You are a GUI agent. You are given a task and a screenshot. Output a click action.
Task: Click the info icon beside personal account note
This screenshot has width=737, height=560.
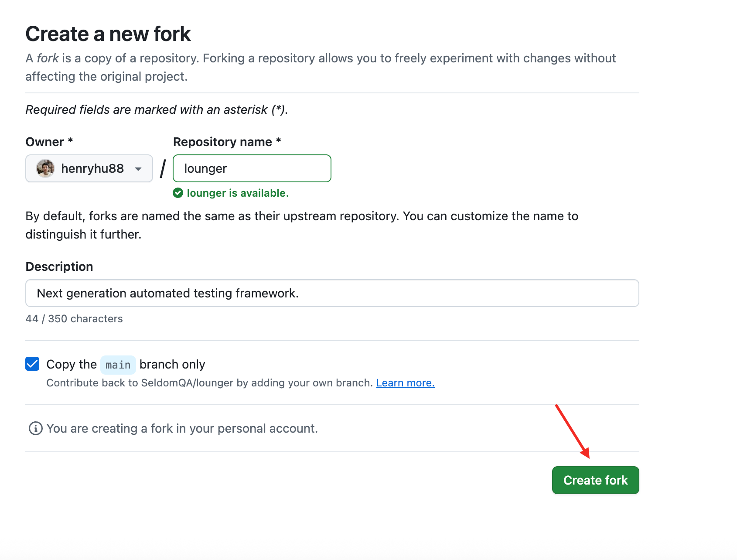pos(35,428)
